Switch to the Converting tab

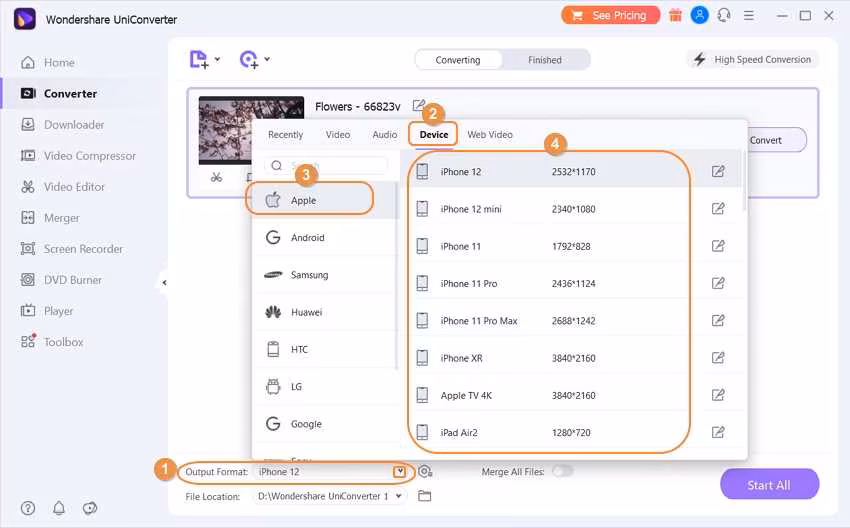(x=458, y=60)
